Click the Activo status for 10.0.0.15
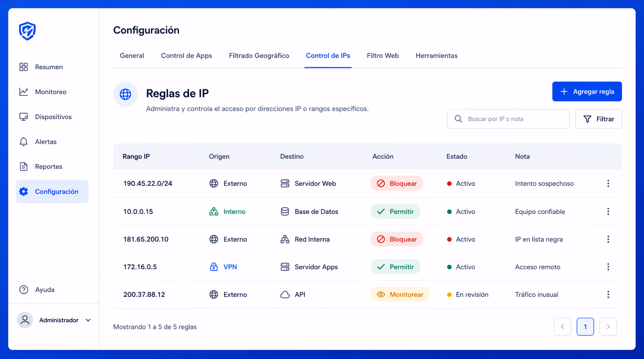The width and height of the screenshot is (644, 359). click(461, 211)
